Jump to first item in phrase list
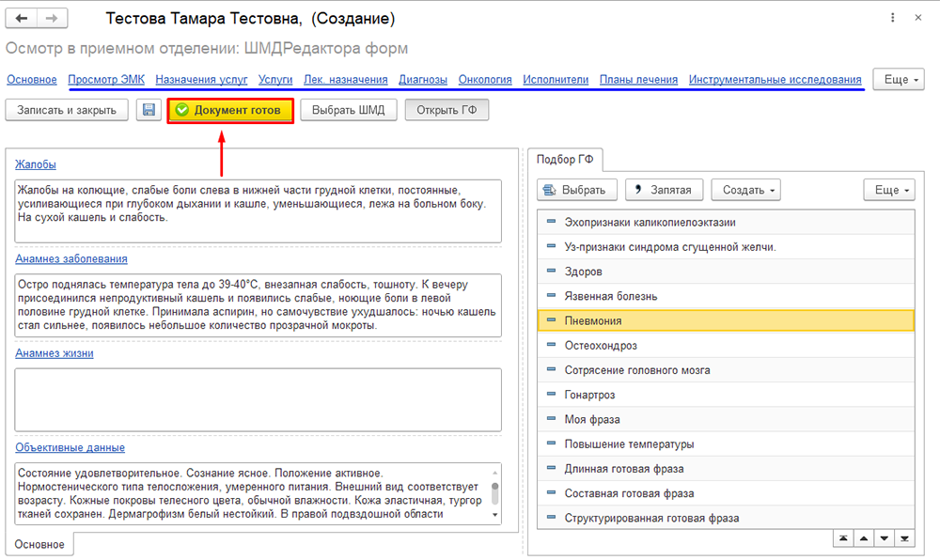940x560 pixels. pos(843,537)
